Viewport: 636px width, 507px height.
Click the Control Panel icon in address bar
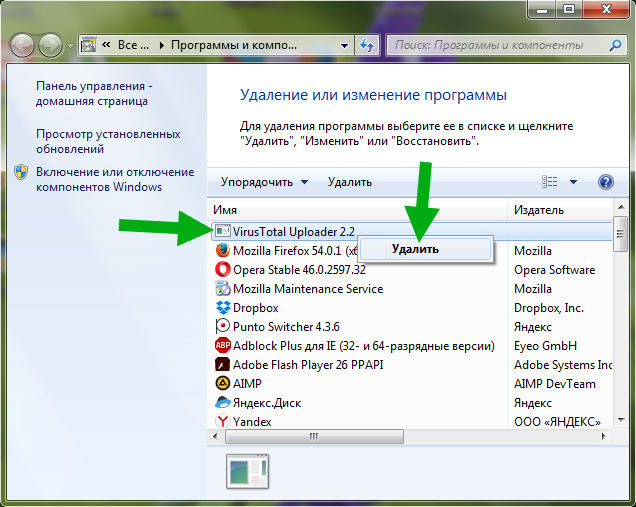click(88, 45)
